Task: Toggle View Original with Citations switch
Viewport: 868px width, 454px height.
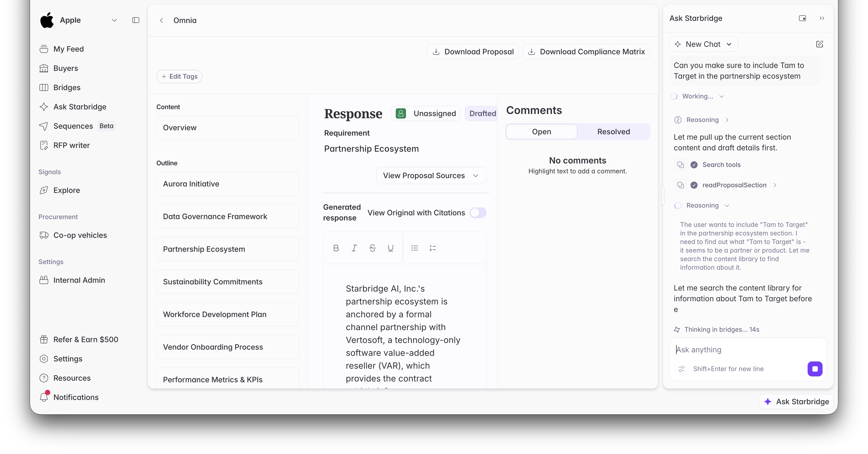Action: [x=478, y=213]
